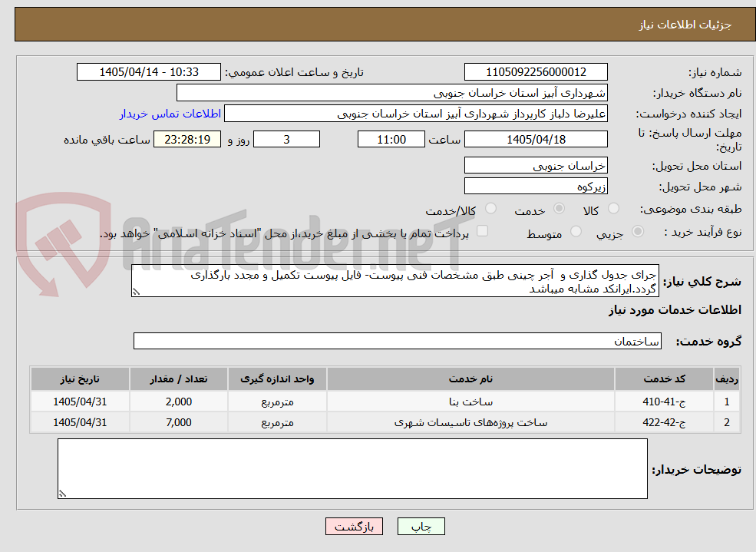Click the remaining days field showing 3
Image resolution: width=756 pixels, height=552 pixels.
point(286,139)
